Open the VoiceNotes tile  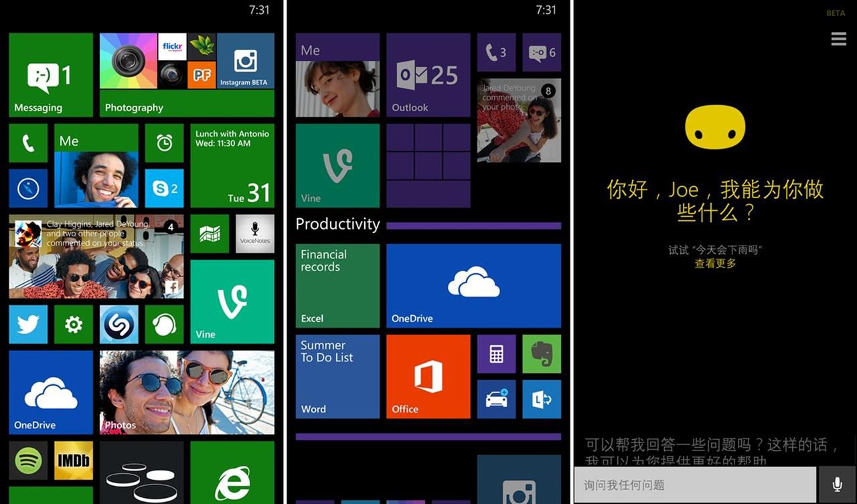[255, 234]
